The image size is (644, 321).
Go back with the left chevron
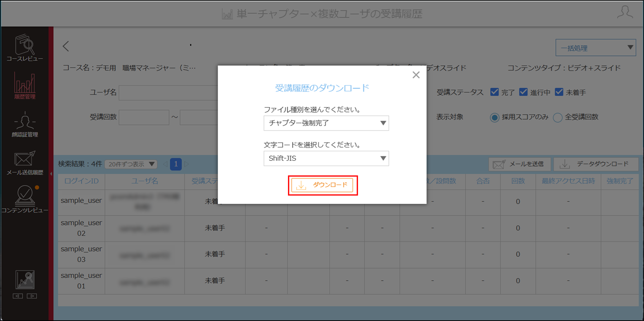(x=66, y=46)
